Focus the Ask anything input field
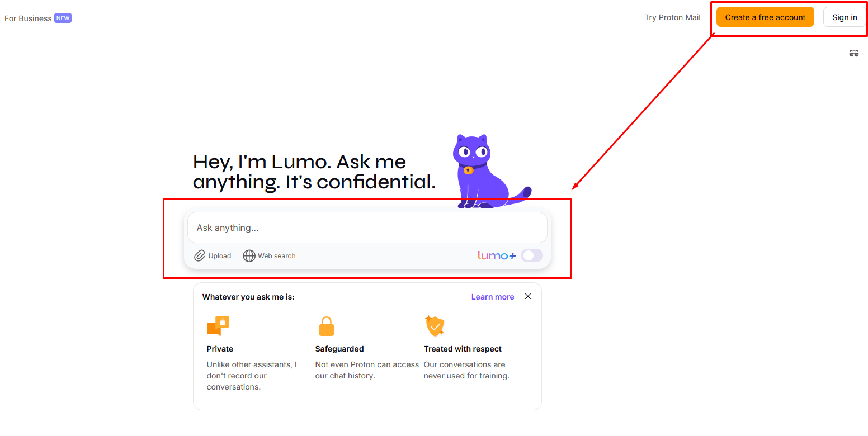868x436 pixels. tap(367, 228)
